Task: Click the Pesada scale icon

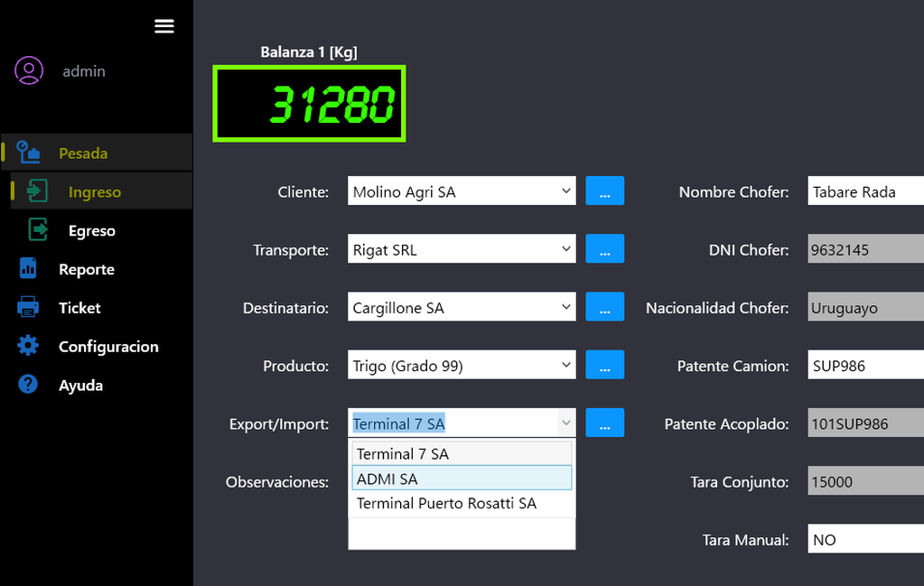Action: coord(29,153)
